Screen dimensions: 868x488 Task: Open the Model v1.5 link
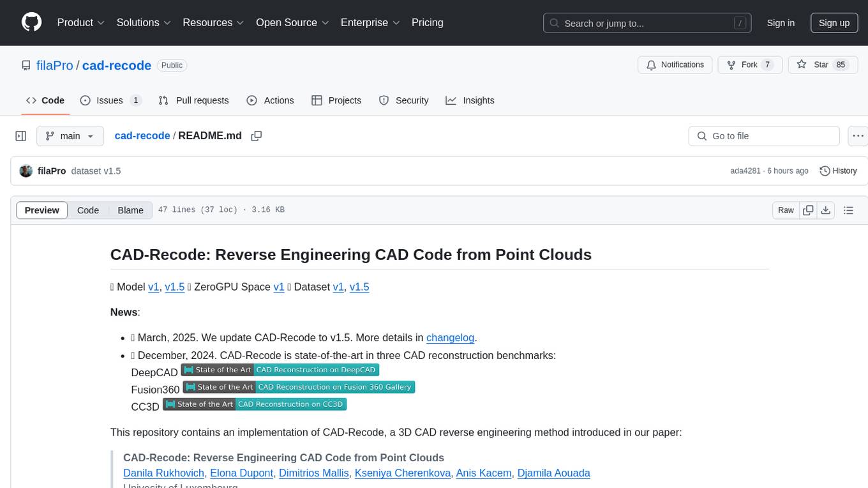pos(175,287)
